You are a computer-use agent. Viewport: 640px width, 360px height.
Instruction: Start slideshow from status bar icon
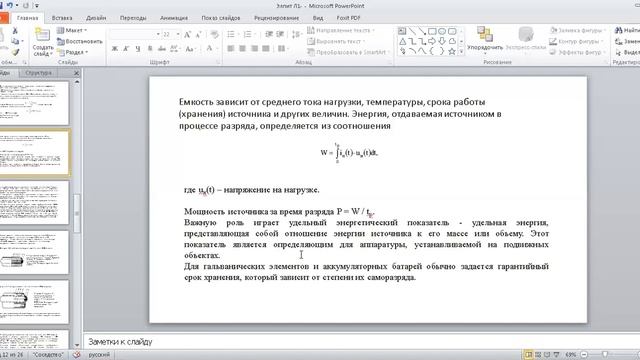coord(556,355)
